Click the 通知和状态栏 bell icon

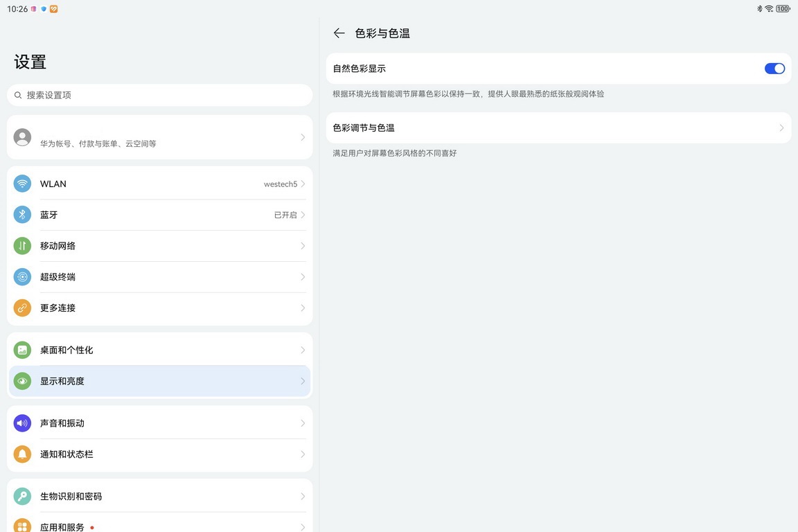pos(22,454)
